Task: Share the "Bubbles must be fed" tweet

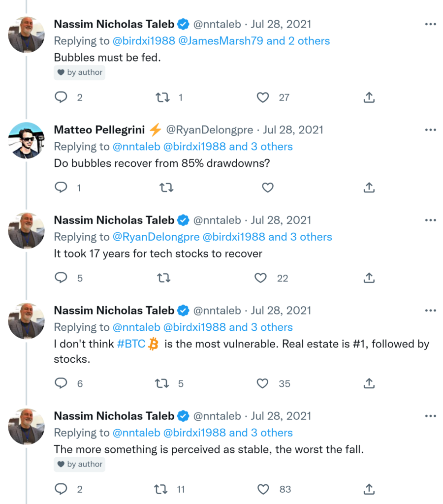Action: (369, 97)
